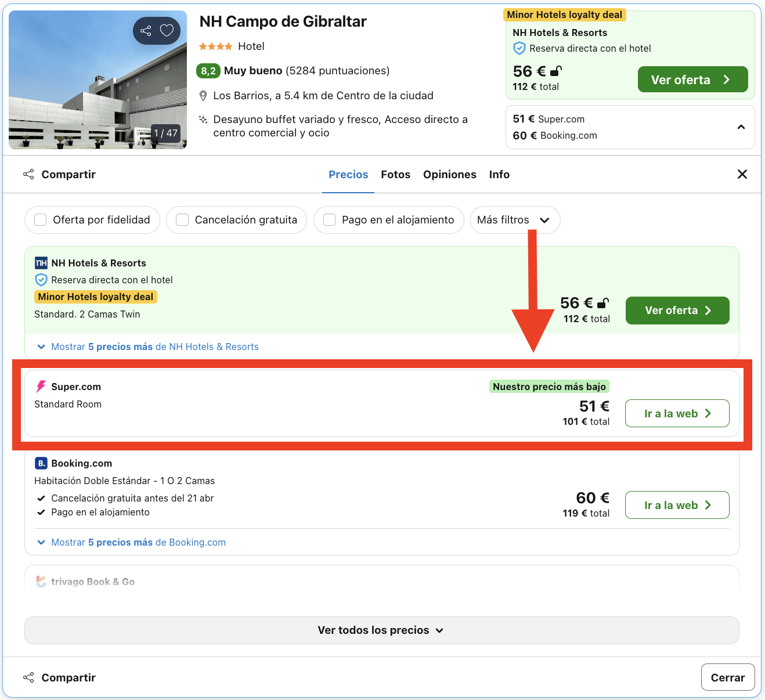Go to the Opiniones tab

[x=450, y=175]
